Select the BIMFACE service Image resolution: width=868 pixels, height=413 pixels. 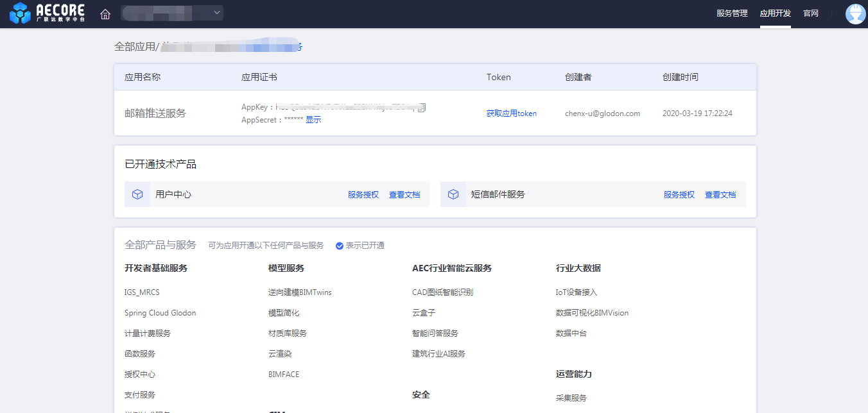pyautogui.click(x=284, y=375)
